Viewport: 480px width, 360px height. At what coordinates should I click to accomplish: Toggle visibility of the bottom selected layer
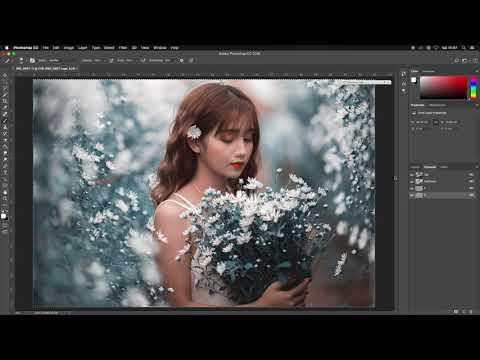[412, 195]
